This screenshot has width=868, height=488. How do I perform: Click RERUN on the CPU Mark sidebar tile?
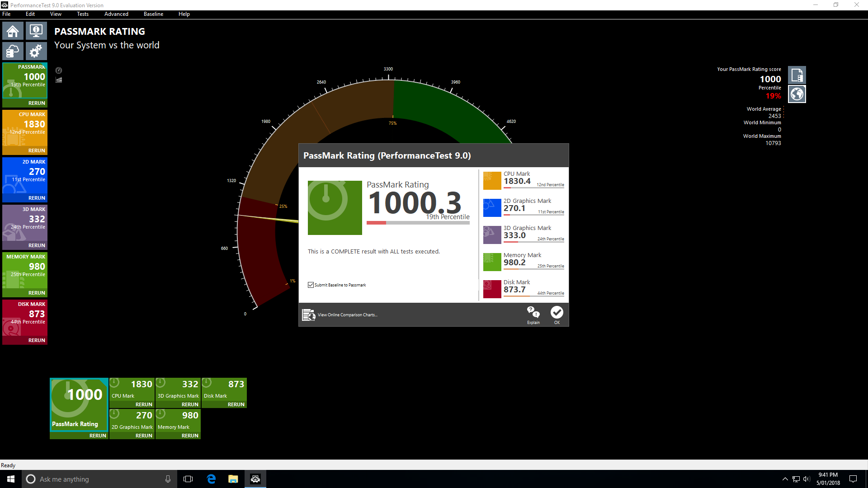coord(37,150)
